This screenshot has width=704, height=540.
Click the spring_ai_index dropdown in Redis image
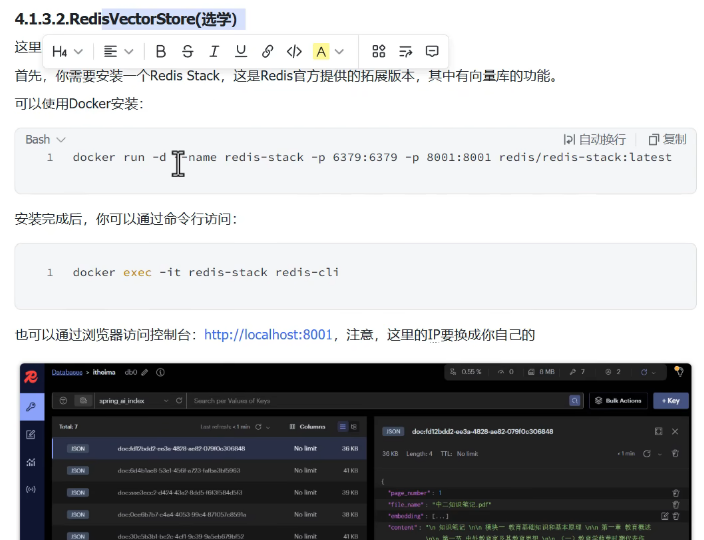click(133, 400)
